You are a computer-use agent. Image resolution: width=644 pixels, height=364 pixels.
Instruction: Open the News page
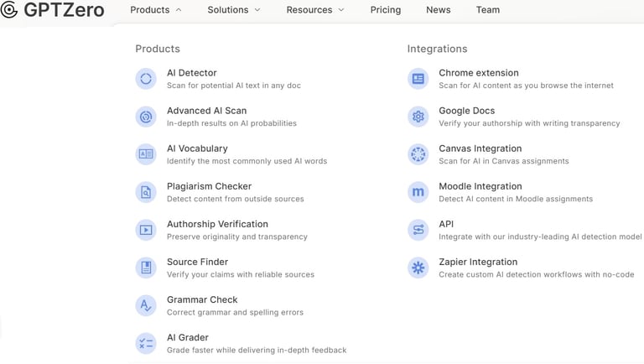[x=439, y=10]
